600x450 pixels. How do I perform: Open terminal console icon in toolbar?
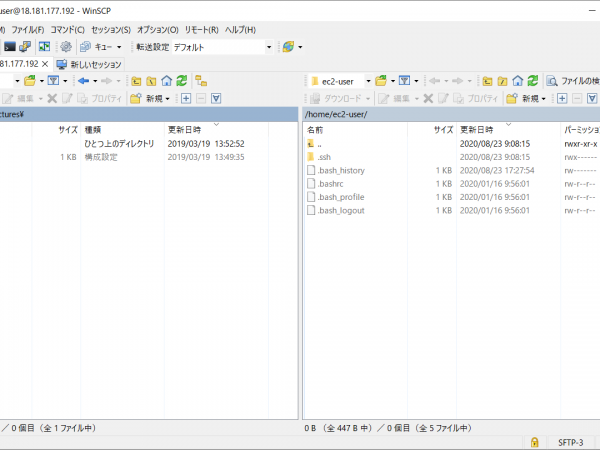(9, 47)
